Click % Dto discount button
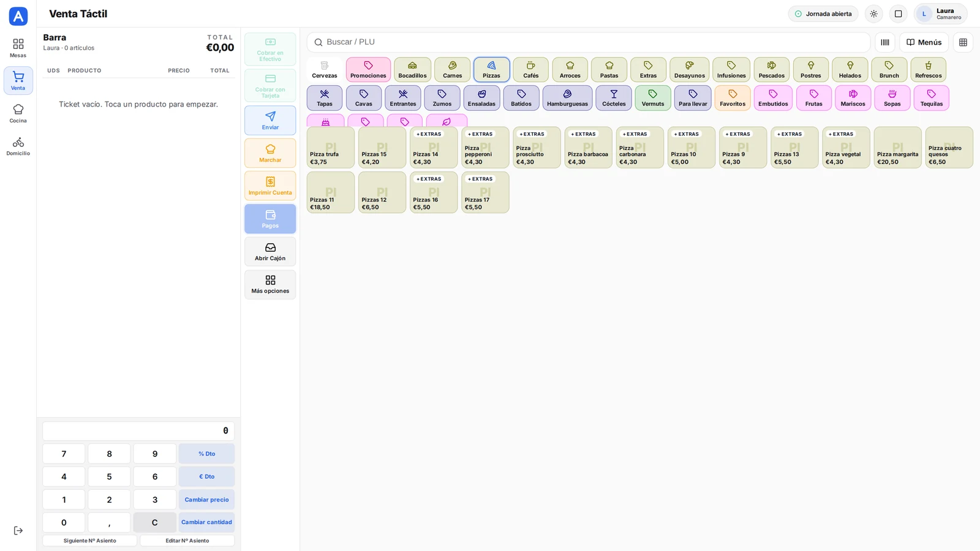The width and height of the screenshot is (980, 551). [x=206, y=454]
